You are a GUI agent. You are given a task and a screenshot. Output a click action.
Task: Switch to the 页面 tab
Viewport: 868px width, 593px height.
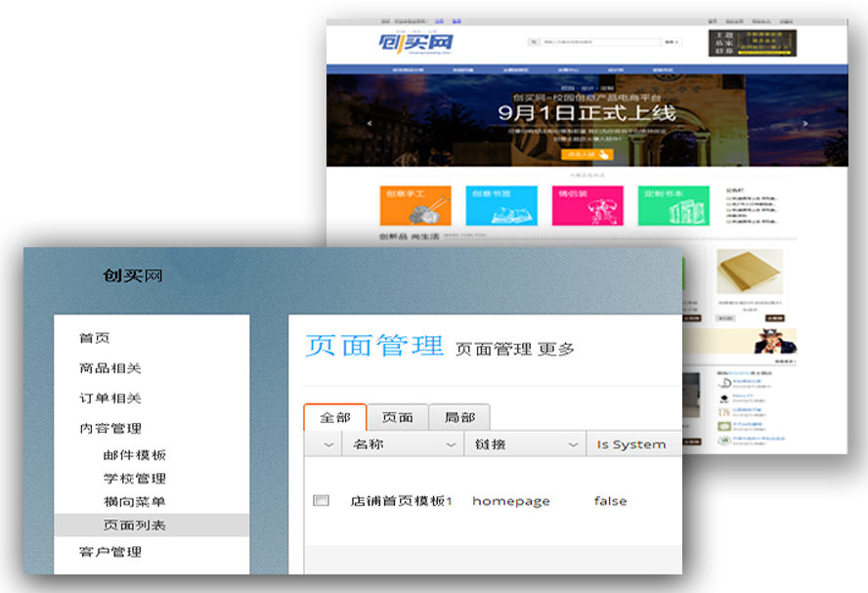397,417
